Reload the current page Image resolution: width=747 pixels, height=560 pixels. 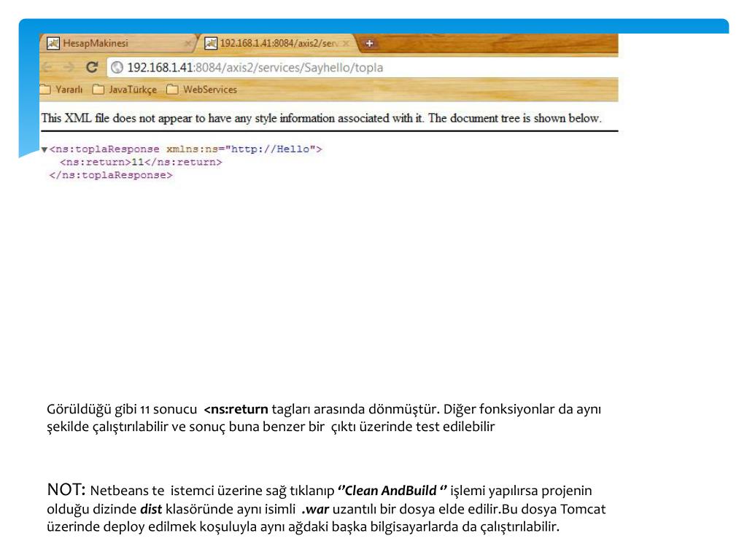[x=92, y=67]
